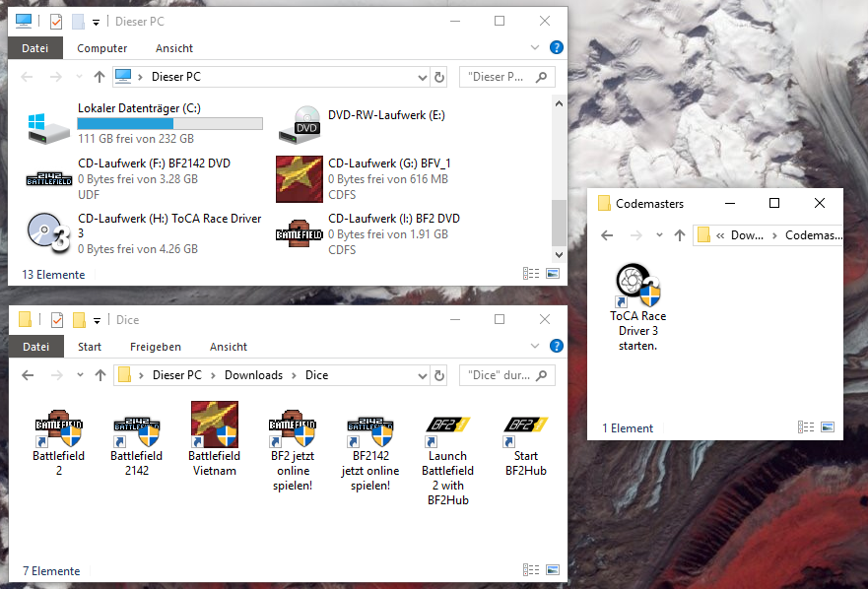Open the Freigeben ribbon tab
This screenshot has width=868, height=589.
click(x=156, y=347)
